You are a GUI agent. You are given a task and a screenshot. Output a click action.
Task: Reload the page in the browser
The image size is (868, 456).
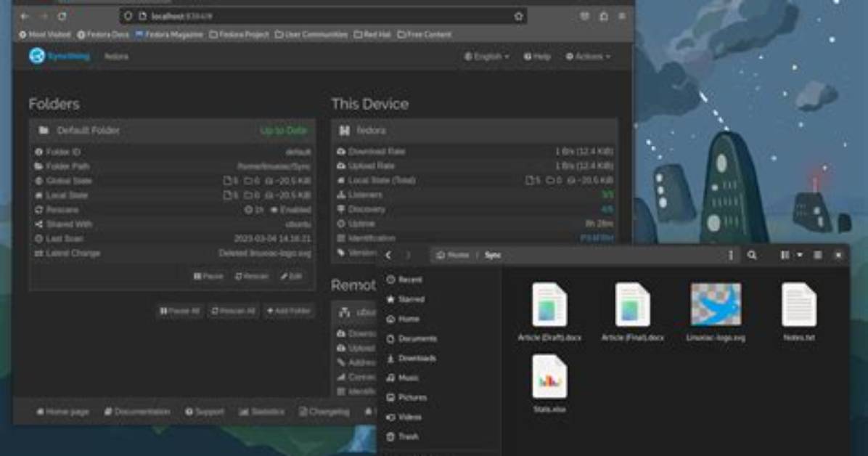point(62,17)
